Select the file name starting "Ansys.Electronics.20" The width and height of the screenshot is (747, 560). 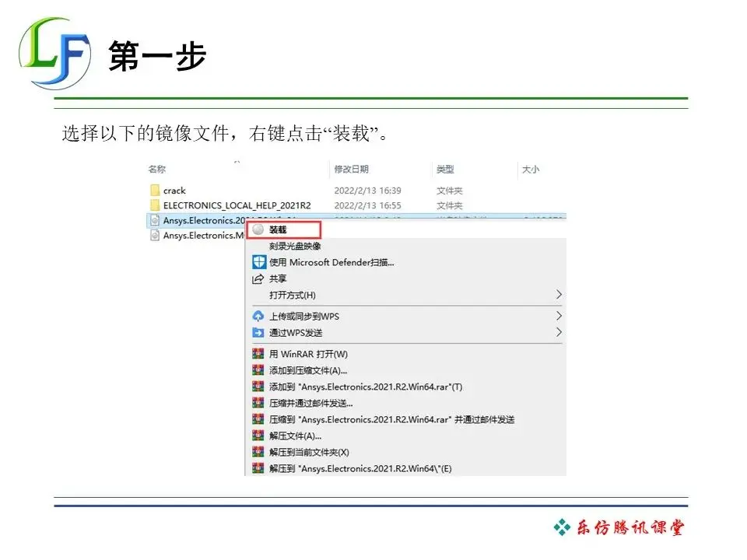pyautogui.click(x=204, y=220)
